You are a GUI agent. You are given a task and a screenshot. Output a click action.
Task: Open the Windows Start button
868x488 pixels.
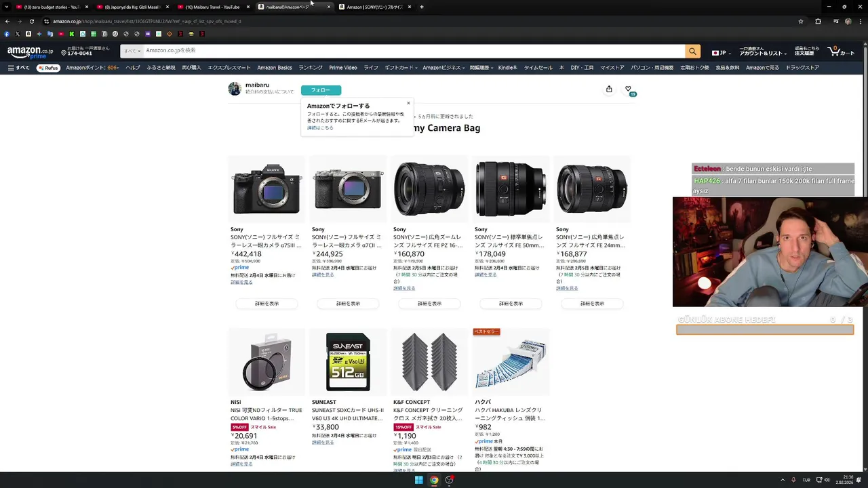pyautogui.click(x=419, y=480)
